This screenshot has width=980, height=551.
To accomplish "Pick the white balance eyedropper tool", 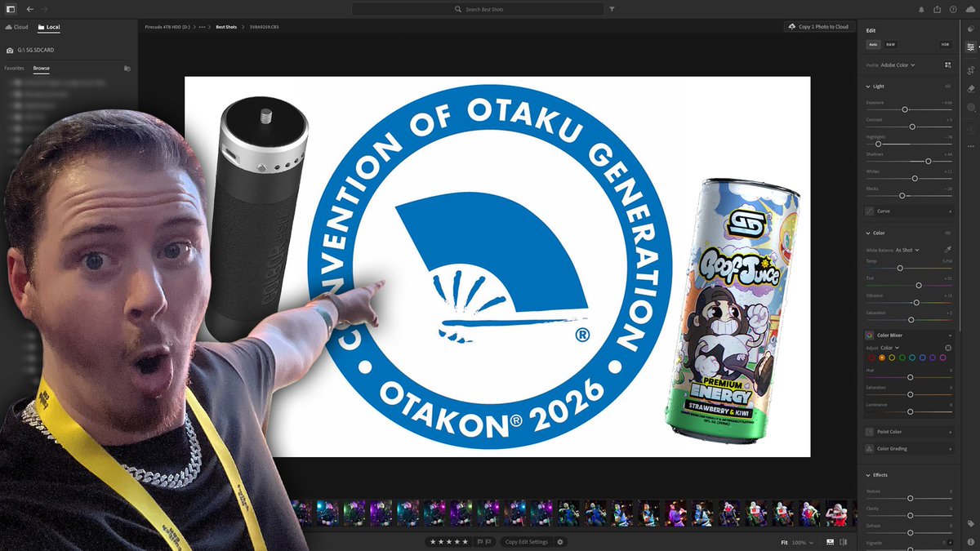I will [x=948, y=250].
